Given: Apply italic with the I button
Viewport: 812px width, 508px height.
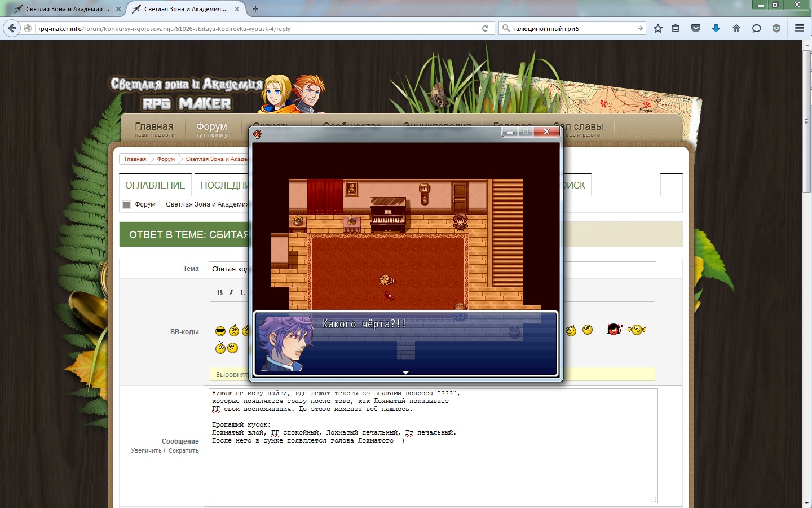Looking at the screenshot, I should pyautogui.click(x=231, y=292).
